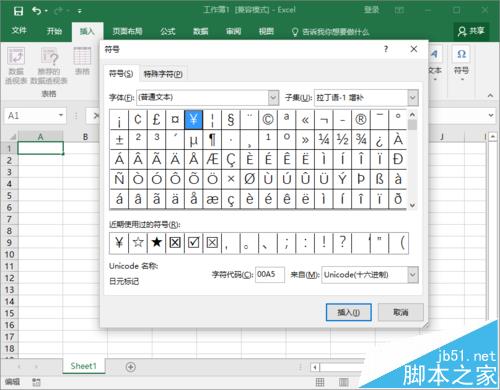This screenshot has width=500, height=390.
Task: Select the Æ ligature symbol
Action: (212, 160)
